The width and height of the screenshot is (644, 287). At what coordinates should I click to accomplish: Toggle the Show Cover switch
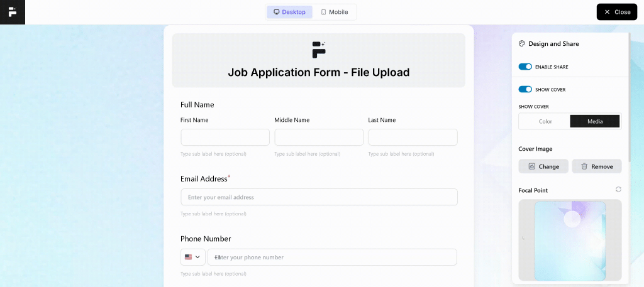pyautogui.click(x=525, y=89)
